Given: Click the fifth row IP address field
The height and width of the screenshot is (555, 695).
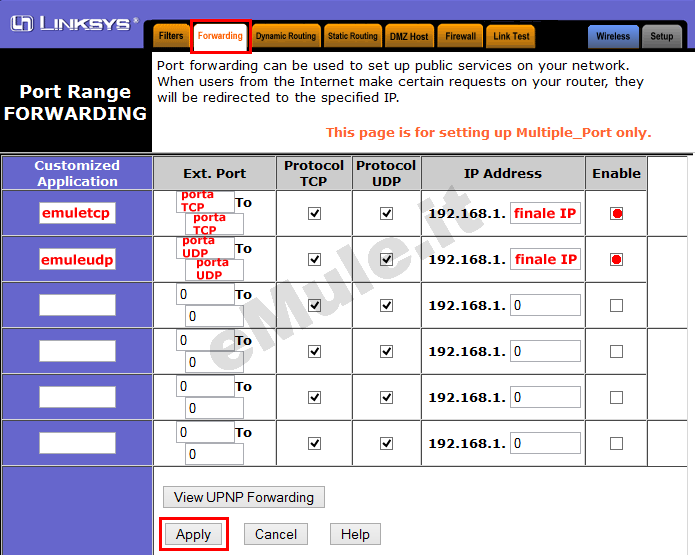Looking at the screenshot, I should coord(545,397).
